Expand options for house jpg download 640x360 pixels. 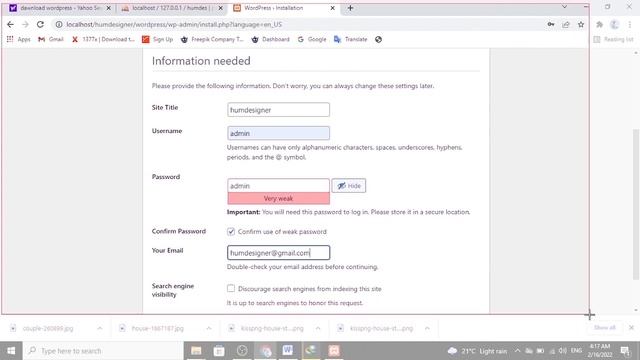[209, 328]
